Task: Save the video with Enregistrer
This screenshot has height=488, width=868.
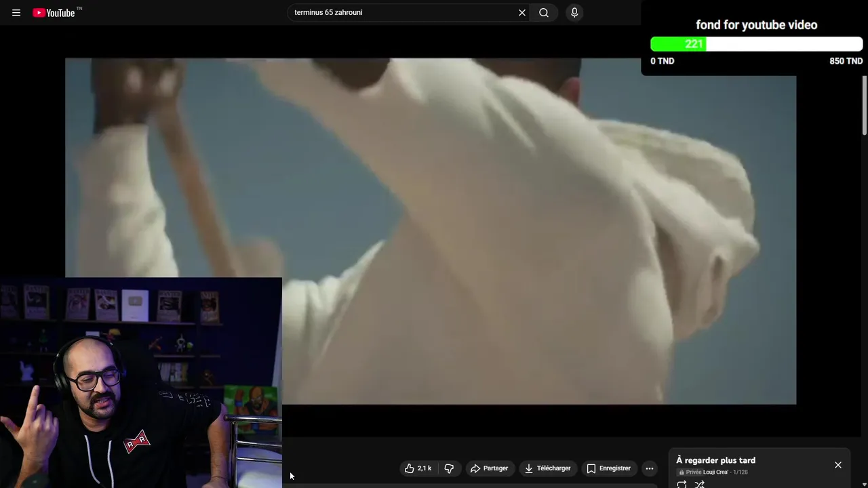Action: (x=608, y=468)
